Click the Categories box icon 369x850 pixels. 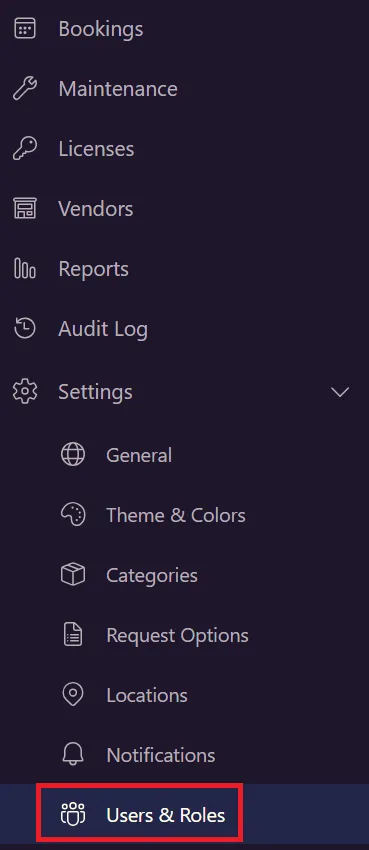(x=73, y=575)
